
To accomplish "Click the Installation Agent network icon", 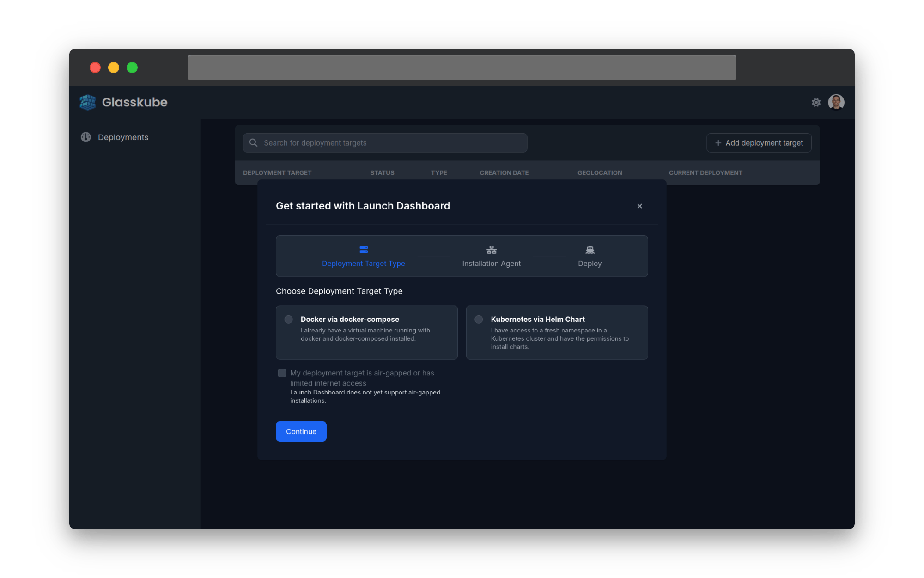I will (x=492, y=250).
